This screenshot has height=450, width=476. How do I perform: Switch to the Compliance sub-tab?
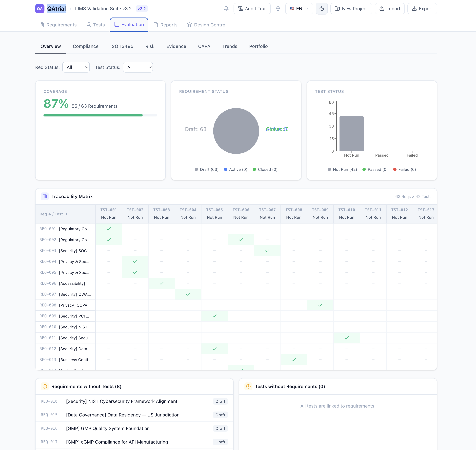(86, 46)
